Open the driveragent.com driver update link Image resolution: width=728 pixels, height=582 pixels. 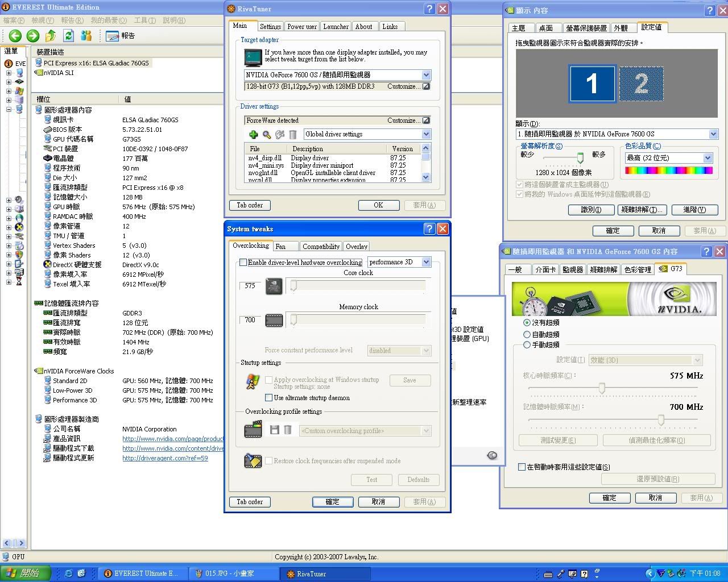tap(165, 458)
